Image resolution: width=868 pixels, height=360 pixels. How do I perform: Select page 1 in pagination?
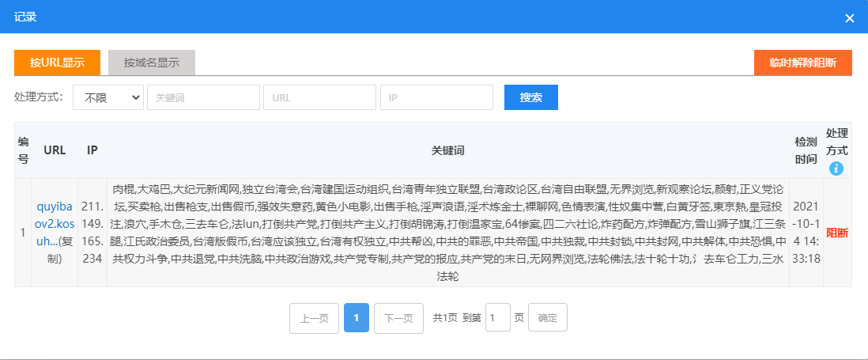pyautogui.click(x=357, y=318)
